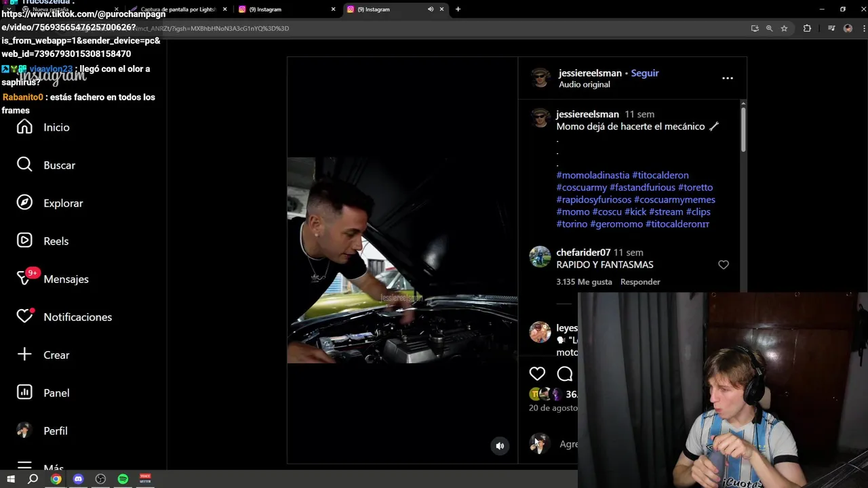Open Notificaciones heart icon

pos(24,317)
